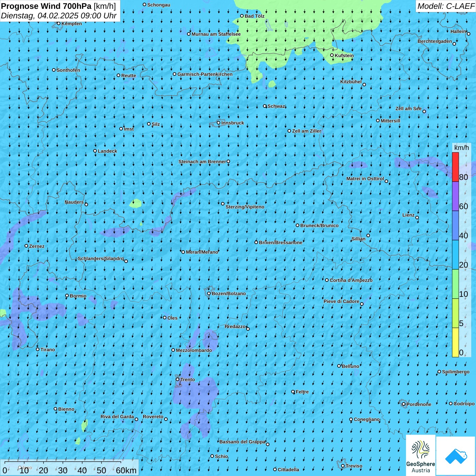Click the Bozen/Bolzano city marker

(209, 293)
